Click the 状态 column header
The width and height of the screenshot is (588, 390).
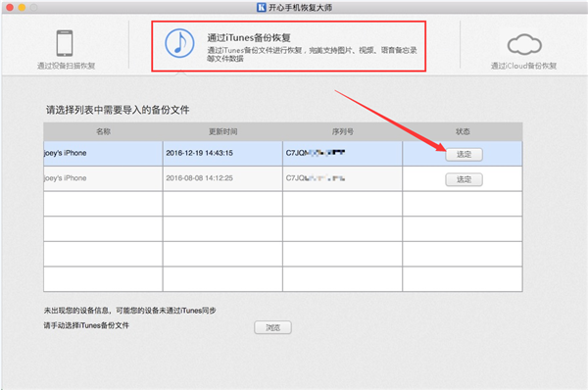pos(463,131)
